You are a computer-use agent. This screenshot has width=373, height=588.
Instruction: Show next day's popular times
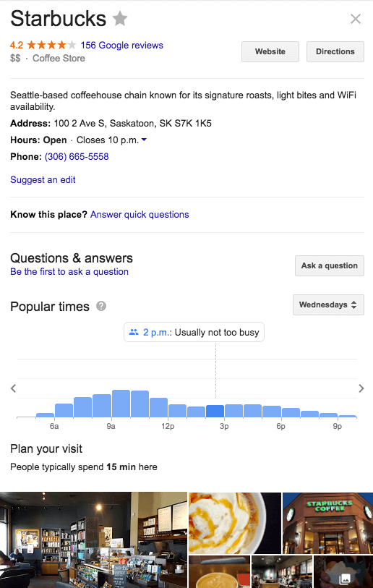point(361,388)
